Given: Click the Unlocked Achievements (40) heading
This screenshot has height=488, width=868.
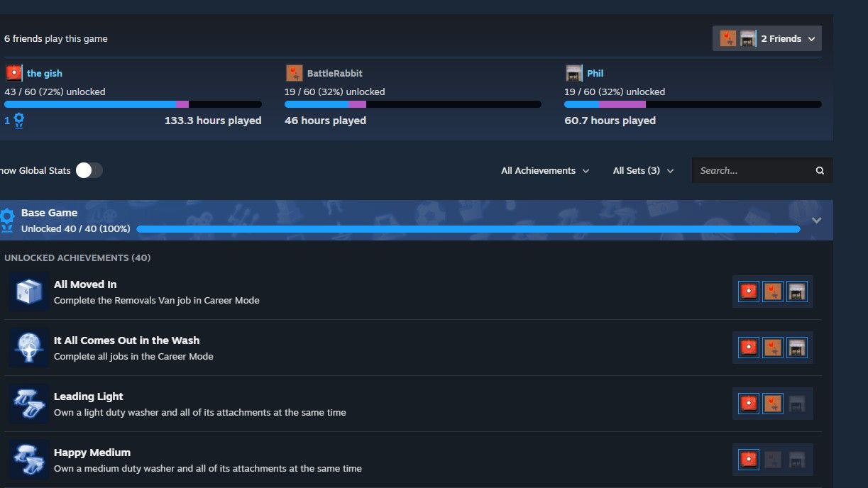Looking at the screenshot, I should coord(77,257).
